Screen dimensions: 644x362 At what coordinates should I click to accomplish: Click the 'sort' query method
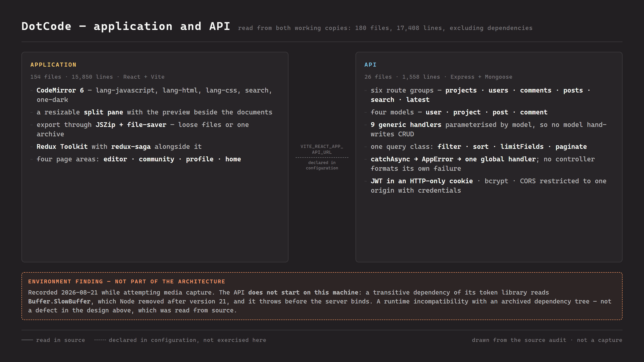[x=481, y=147]
